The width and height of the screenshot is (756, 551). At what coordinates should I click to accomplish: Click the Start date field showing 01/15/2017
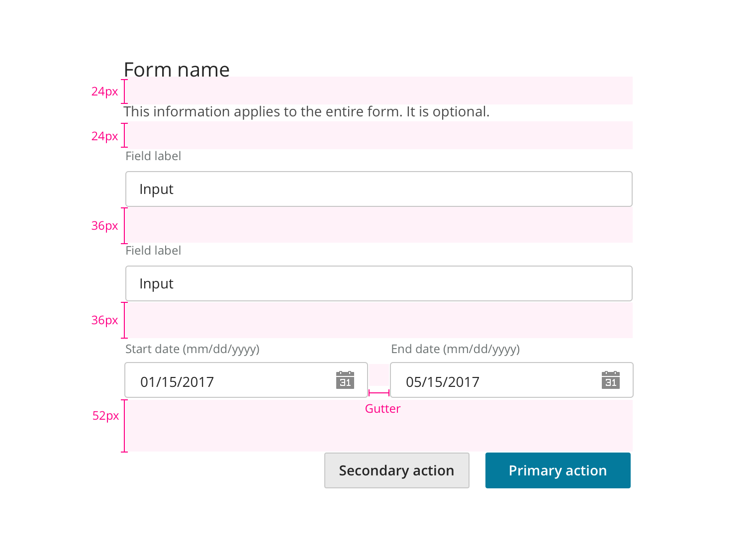[x=229, y=381]
